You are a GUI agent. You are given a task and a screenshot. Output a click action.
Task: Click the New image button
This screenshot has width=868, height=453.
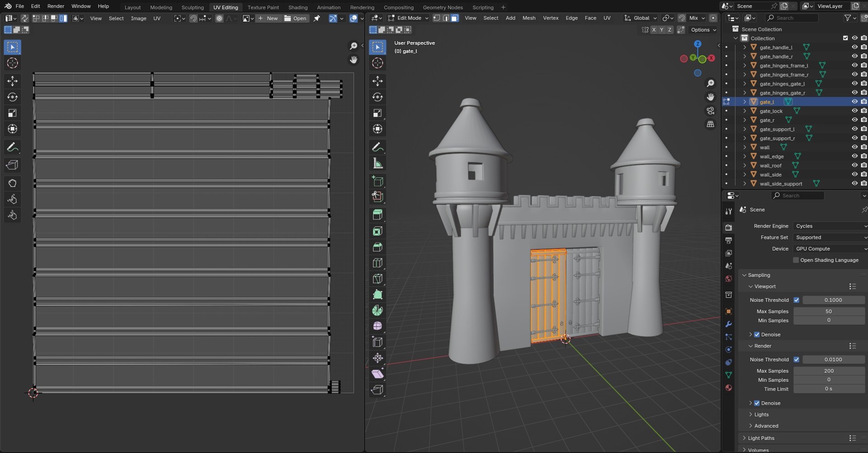268,19
